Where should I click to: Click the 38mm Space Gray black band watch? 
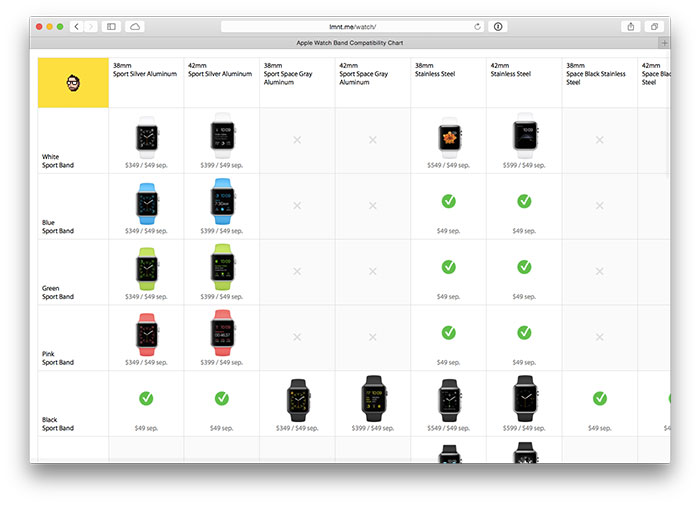298,401
